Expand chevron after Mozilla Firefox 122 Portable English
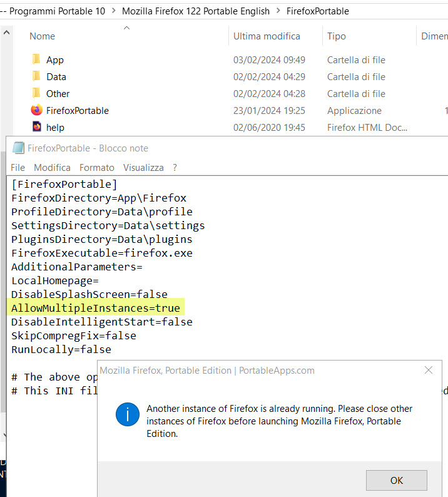448x497 pixels. pos(278,11)
